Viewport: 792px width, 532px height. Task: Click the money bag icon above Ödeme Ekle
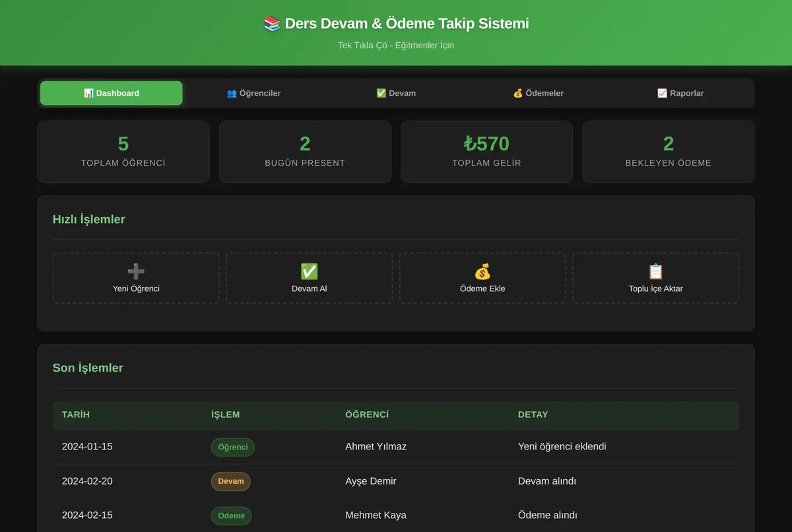[482, 271]
